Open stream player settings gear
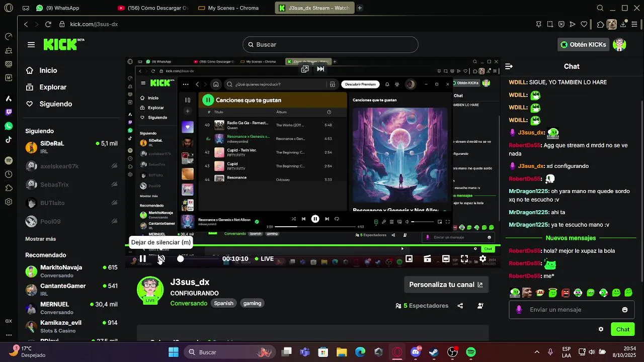The image size is (644, 362). pos(482,259)
